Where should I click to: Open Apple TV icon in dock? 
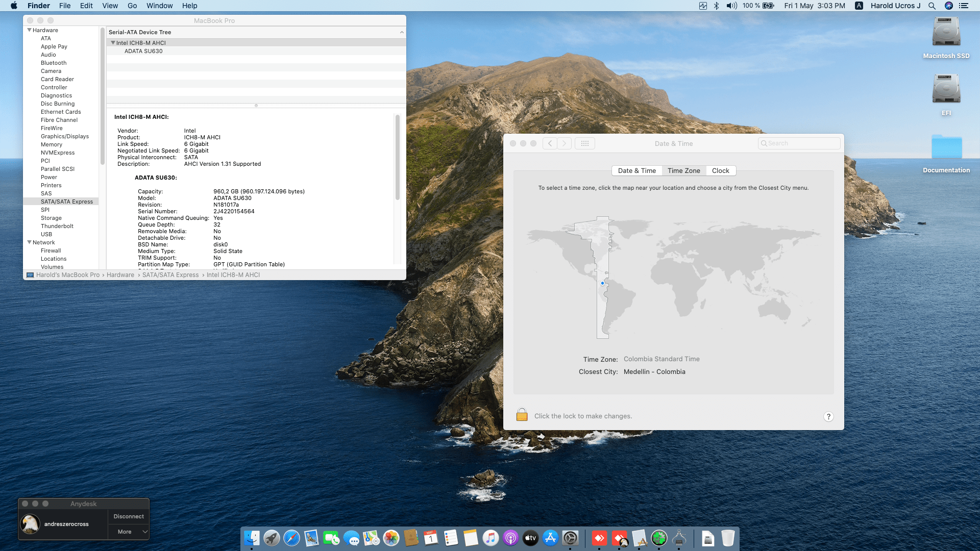click(530, 538)
